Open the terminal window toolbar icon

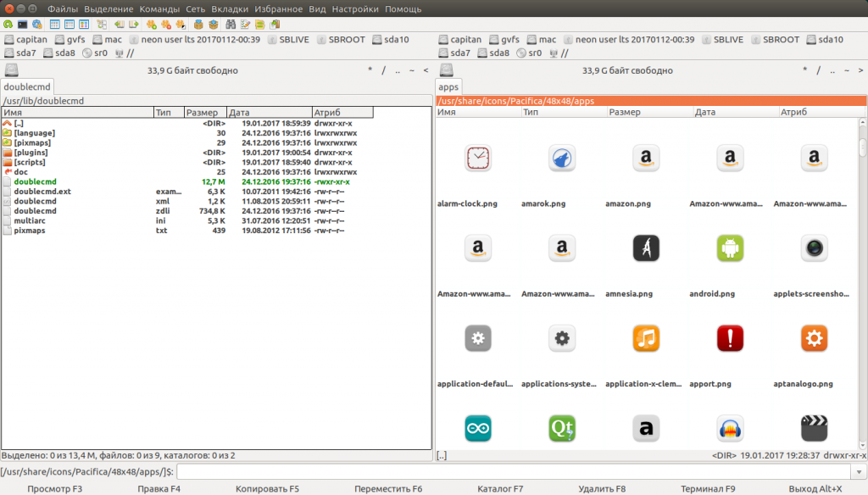point(22,25)
